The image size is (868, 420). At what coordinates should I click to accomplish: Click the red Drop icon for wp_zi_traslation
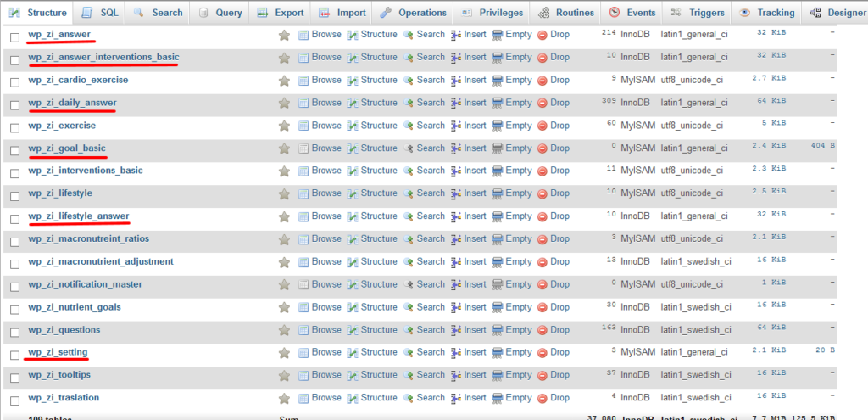point(542,399)
